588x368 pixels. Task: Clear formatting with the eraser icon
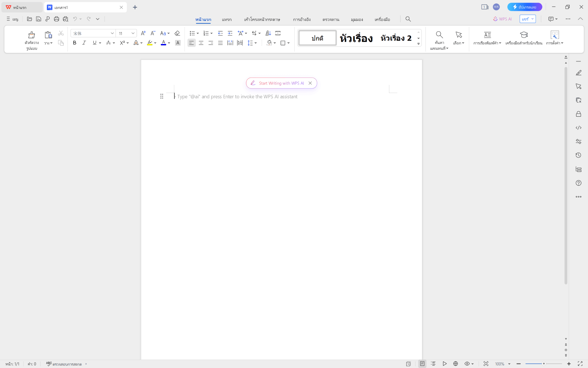tap(177, 33)
